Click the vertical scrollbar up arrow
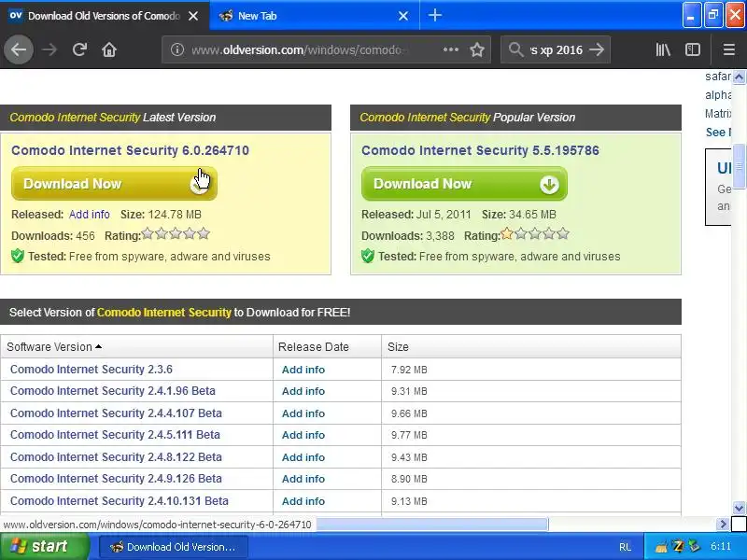The height and width of the screenshot is (560, 747). click(x=739, y=77)
